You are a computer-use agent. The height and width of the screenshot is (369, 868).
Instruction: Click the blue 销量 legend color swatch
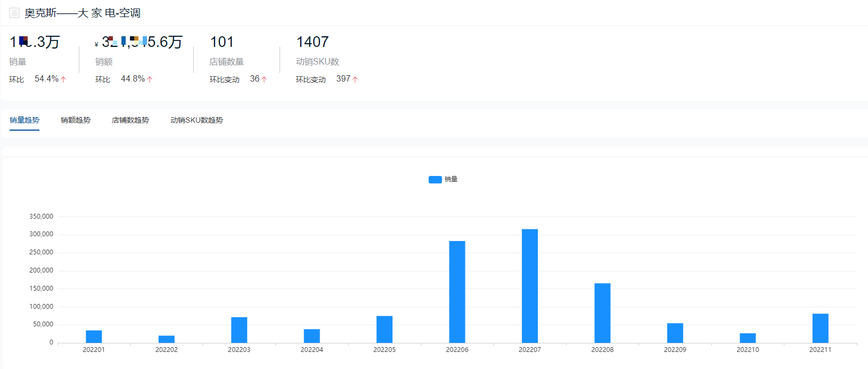pos(435,180)
